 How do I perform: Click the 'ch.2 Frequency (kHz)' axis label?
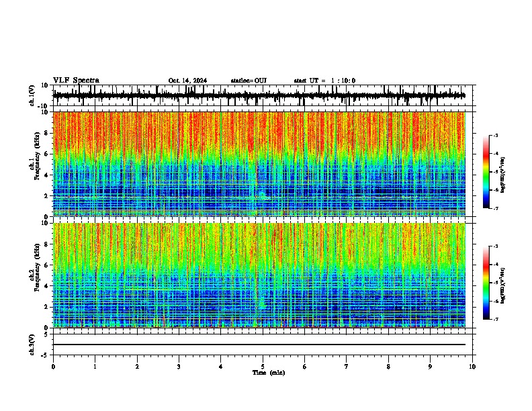(35, 267)
